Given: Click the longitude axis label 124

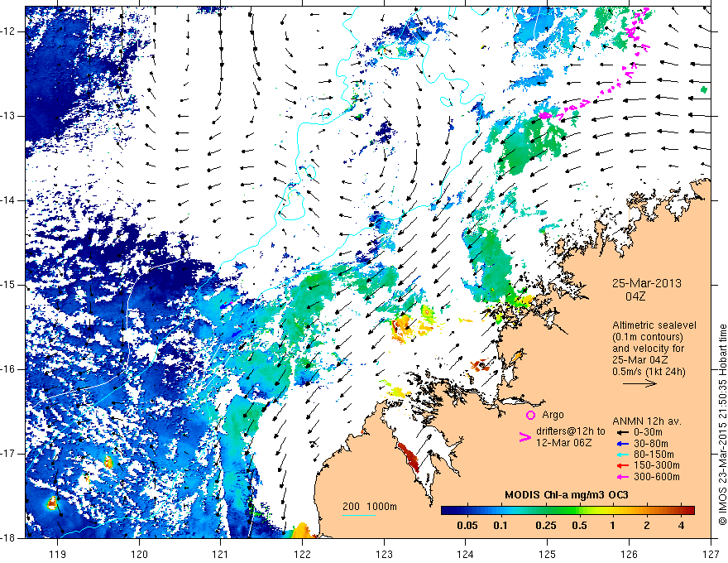Looking at the screenshot, I should pos(466,554).
